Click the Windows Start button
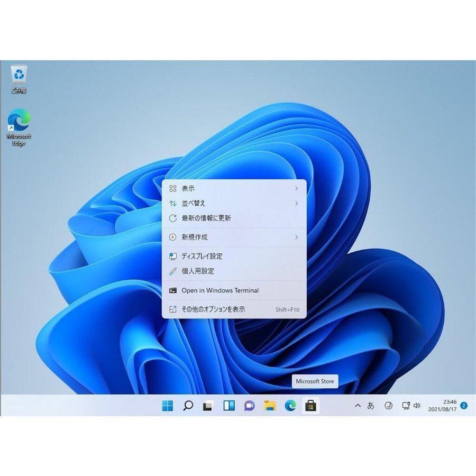This screenshot has height=476, width=476. (167, 406)
